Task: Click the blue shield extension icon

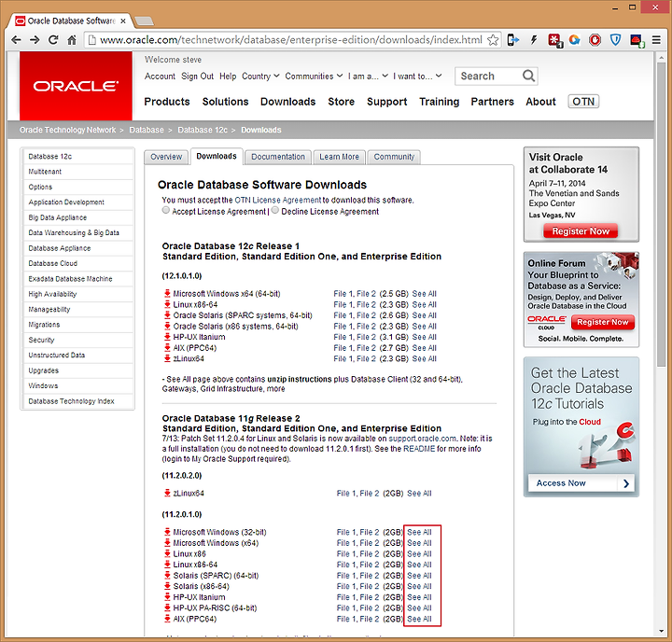Action: 615,40
